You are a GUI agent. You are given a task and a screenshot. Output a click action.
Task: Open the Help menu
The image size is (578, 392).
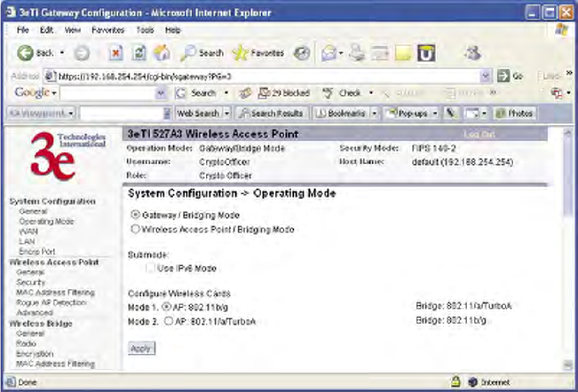click(172, 30)
